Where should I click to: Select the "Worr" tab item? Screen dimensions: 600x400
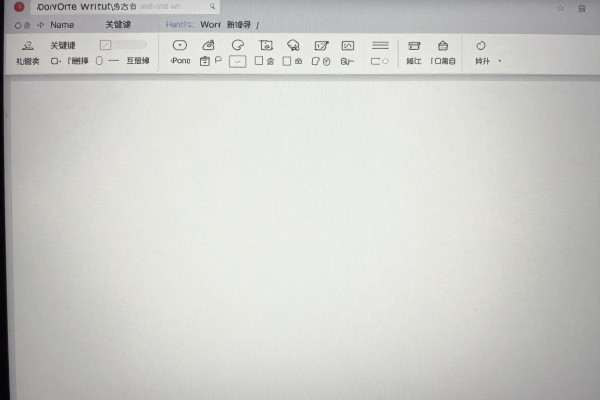pos(210,25)
